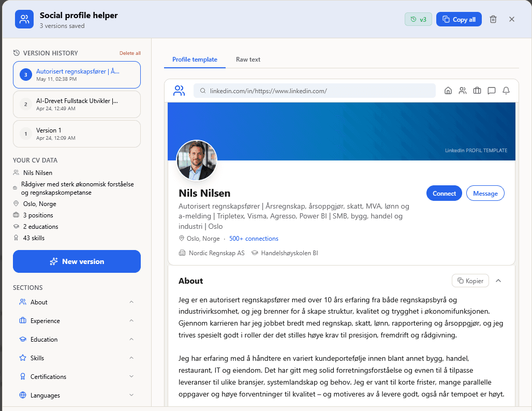Expand Certifications in the Sections list
532x411 pixels.
131,376
